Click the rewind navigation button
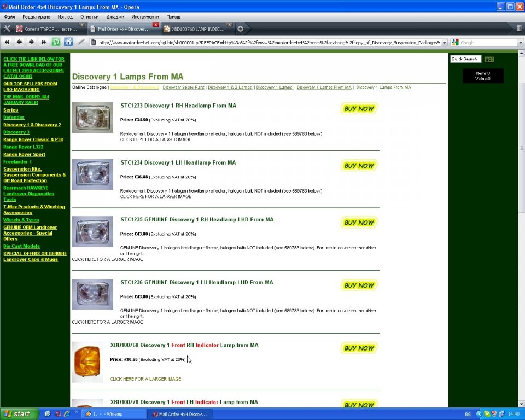Image resolution: width=525 pixels, height=420 pixels. coord(7,42)
